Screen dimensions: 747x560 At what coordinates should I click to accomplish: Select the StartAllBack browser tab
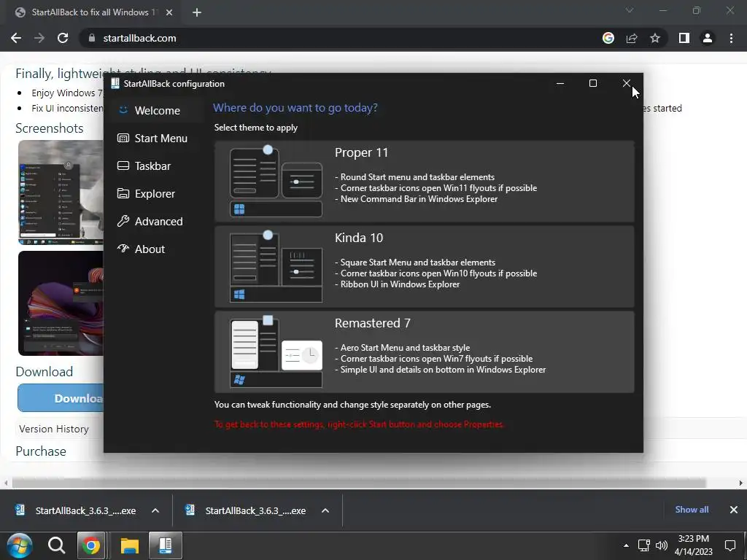(x=93, y=13)
